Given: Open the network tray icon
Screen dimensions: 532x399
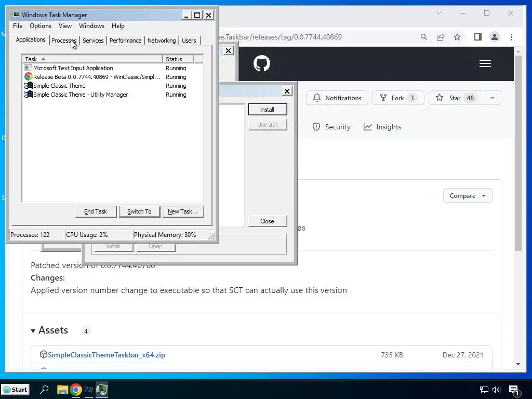Looking at the screenshot, I should tap(484, 390).
